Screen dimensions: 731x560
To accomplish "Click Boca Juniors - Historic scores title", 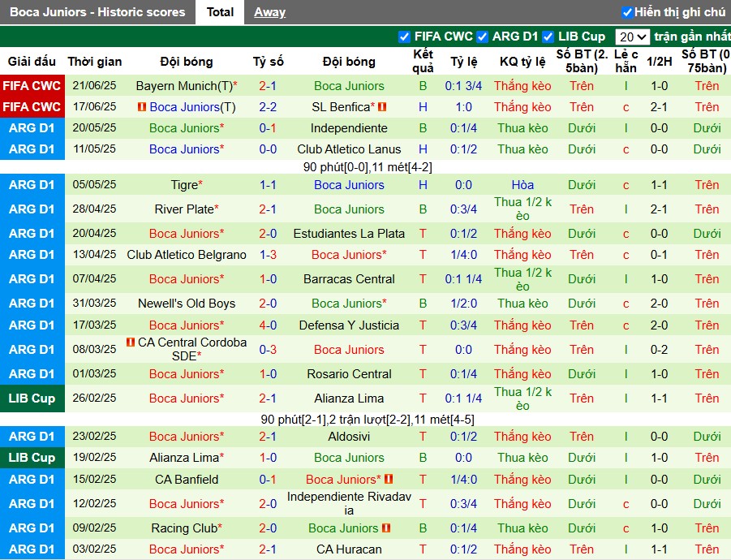I will (x=97, y=12).
